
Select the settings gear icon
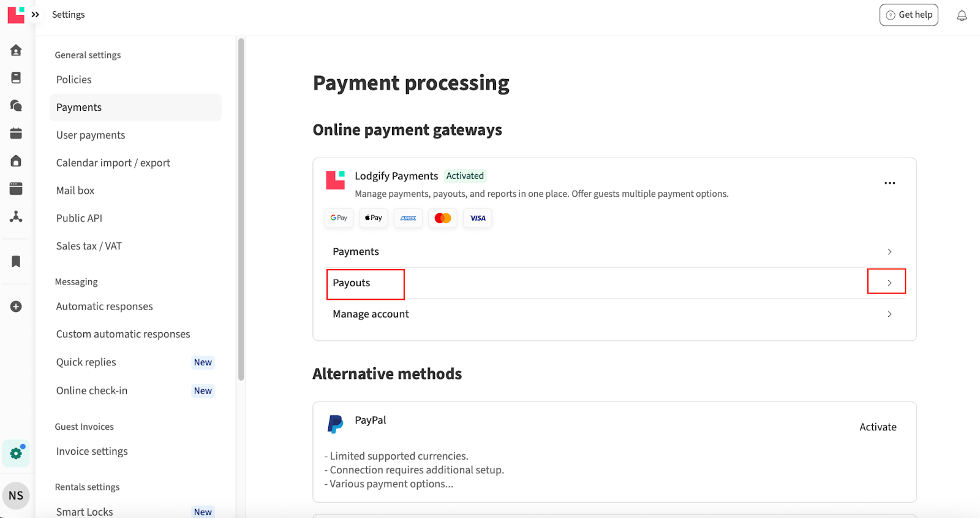point(16,453)
